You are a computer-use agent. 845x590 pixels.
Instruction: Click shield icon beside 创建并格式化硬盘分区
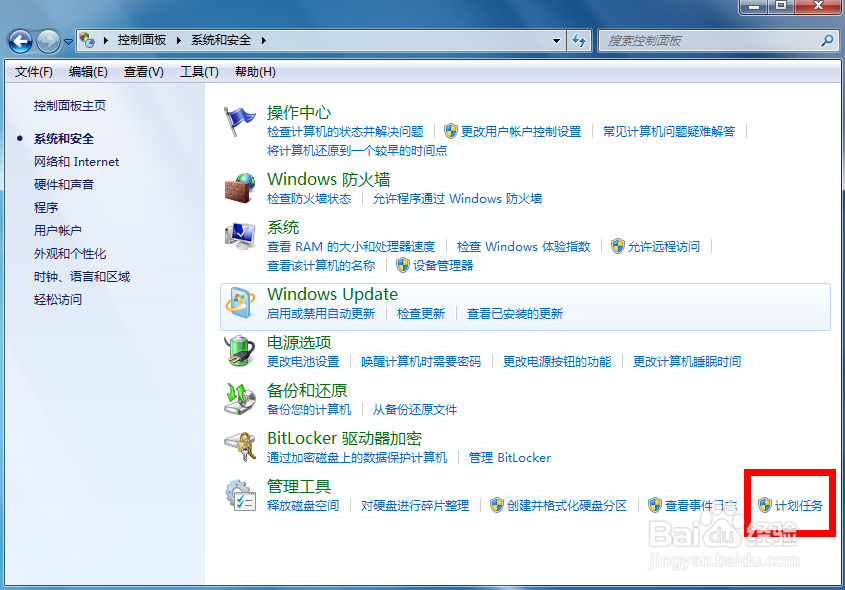[x=496, y=505]
